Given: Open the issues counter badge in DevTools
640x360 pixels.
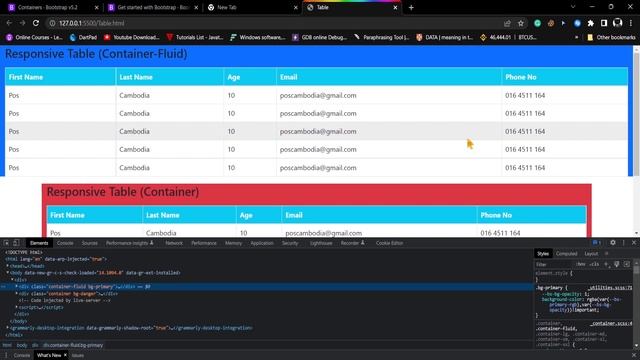Looking at the screenshot, I should click(597, 242).
